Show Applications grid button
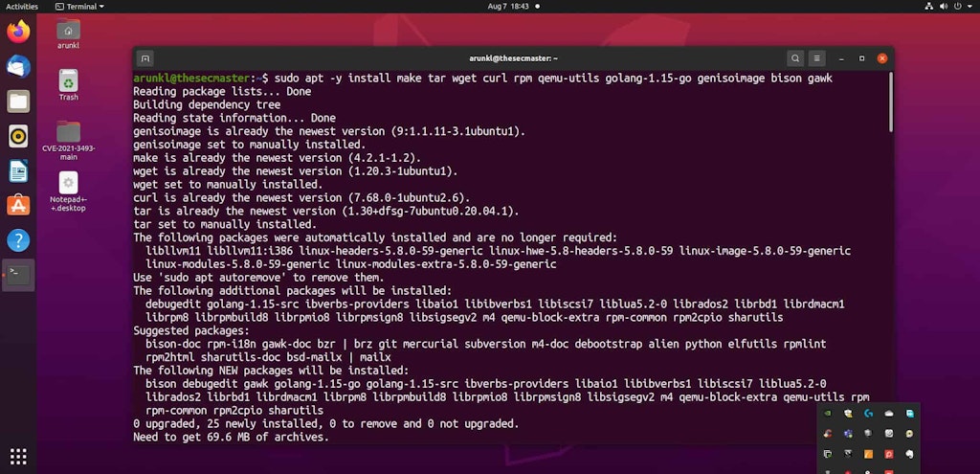The height and width of the screenshot is (474, 980). (18, 457)
